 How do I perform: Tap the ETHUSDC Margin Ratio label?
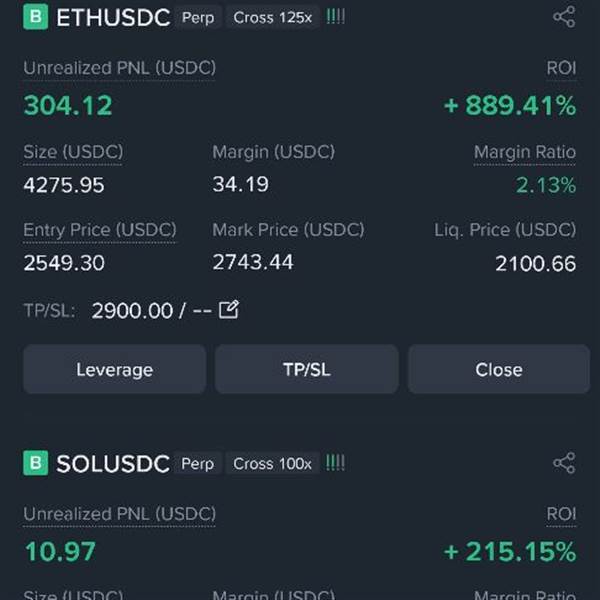(x=525, y=152)
